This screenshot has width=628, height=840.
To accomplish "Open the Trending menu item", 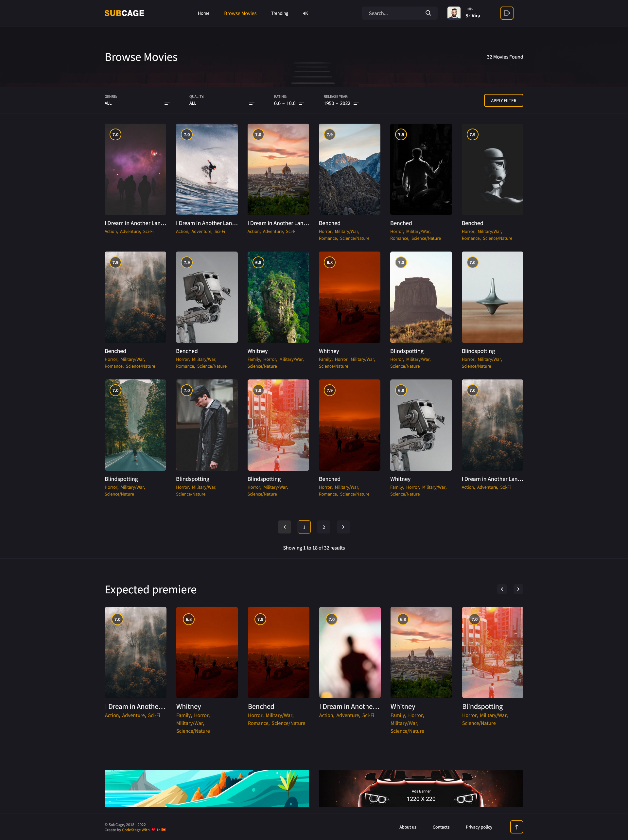I will coord(279,13).
